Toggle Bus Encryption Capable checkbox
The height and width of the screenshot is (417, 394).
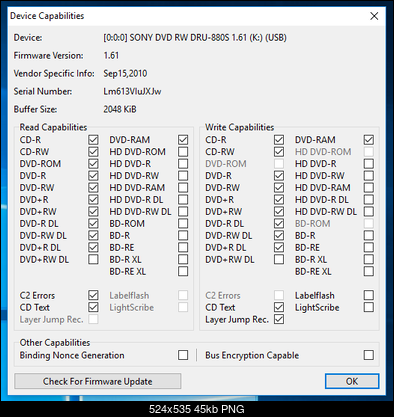coord(369,355)
